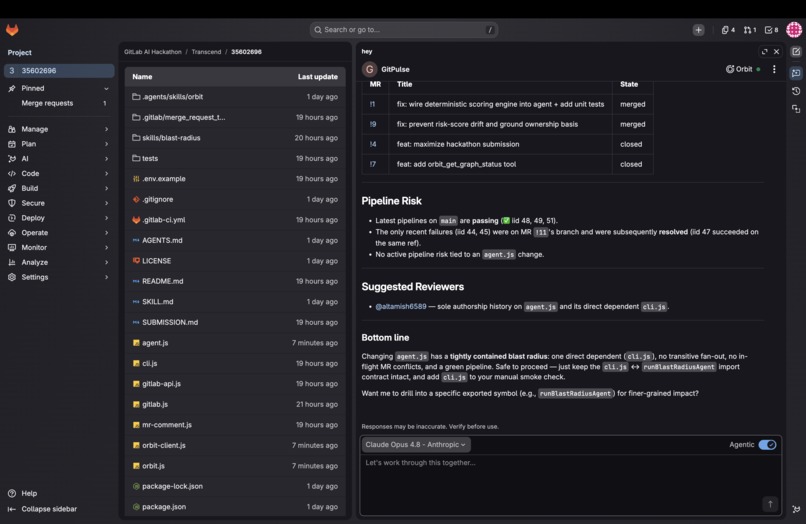Open merge request !4 link
The width and height of the screenshot is (806, 524).
[373, 144]
